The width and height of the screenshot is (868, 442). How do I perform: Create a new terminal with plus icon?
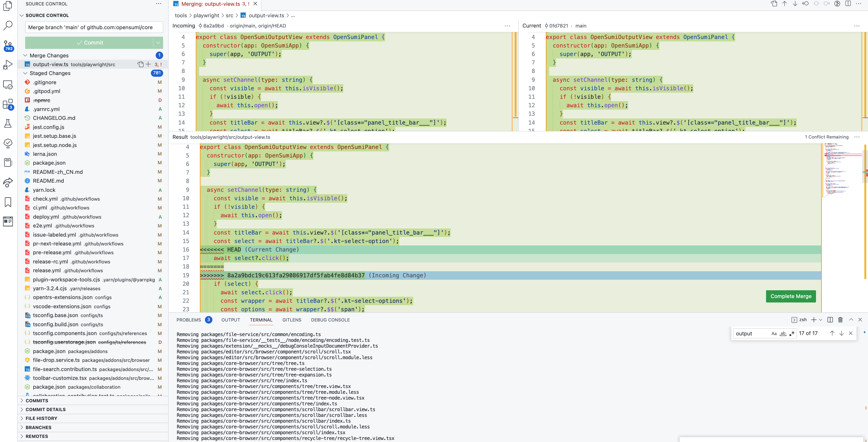pos(814,319)
